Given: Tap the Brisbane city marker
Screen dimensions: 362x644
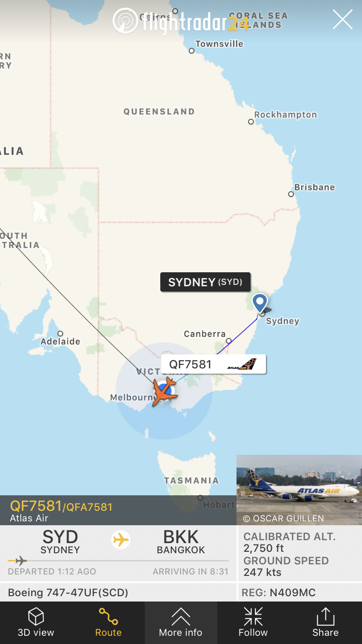Looking at the screenshot, I should 291,194.
